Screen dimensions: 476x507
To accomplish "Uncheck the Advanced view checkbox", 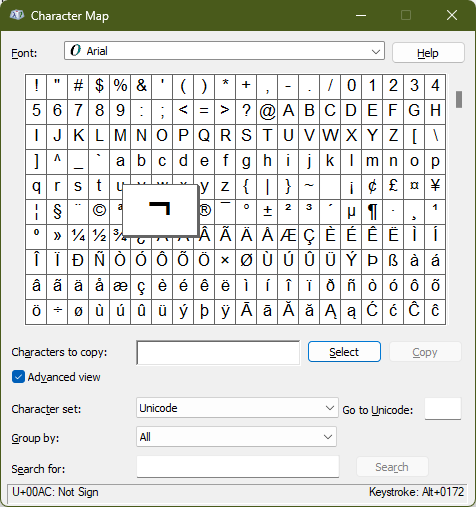I will (18, 377).
